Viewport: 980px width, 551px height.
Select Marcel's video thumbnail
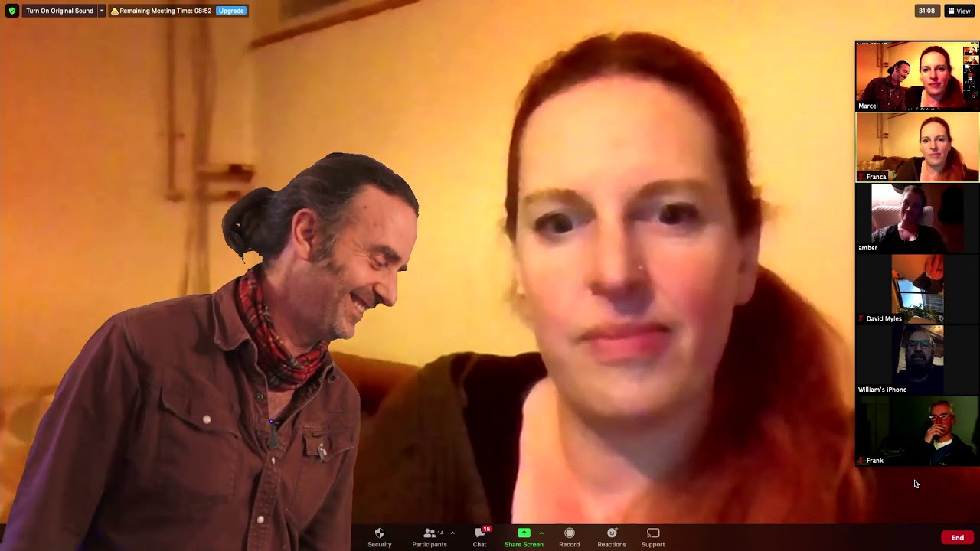point(917,76)
